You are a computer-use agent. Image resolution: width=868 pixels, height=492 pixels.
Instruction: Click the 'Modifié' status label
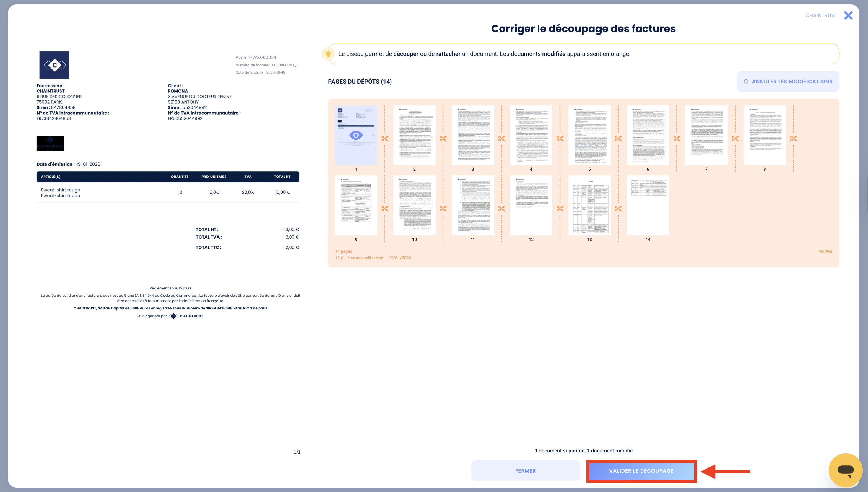825,251
